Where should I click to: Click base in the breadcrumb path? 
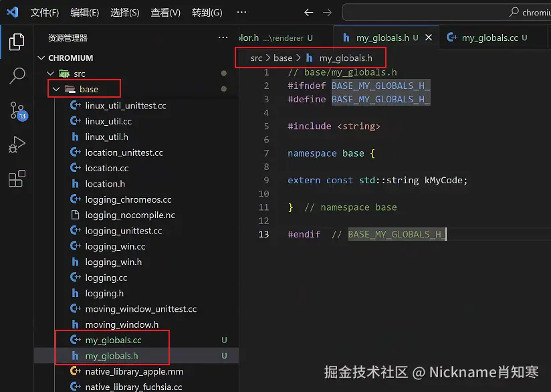(x=283, y=58)
